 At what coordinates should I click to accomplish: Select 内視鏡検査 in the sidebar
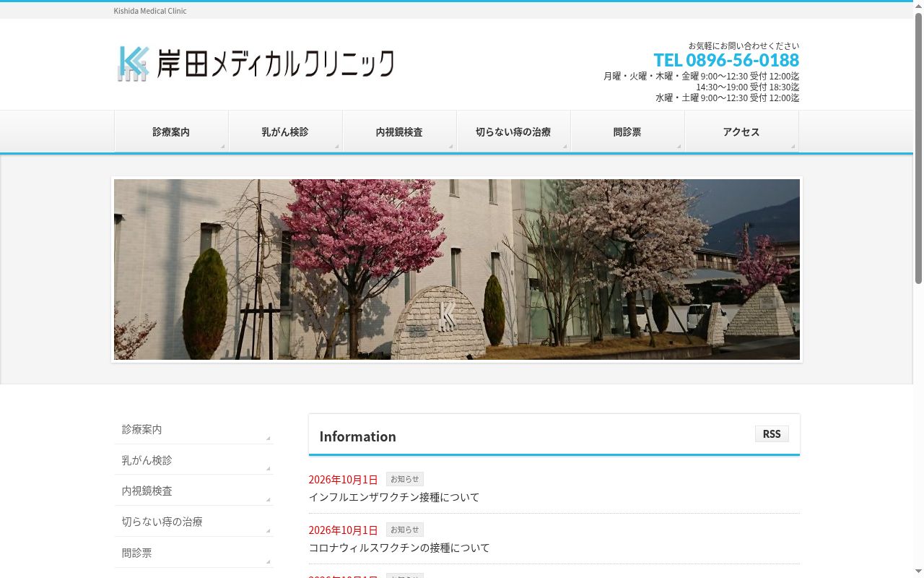coord(193,491)
